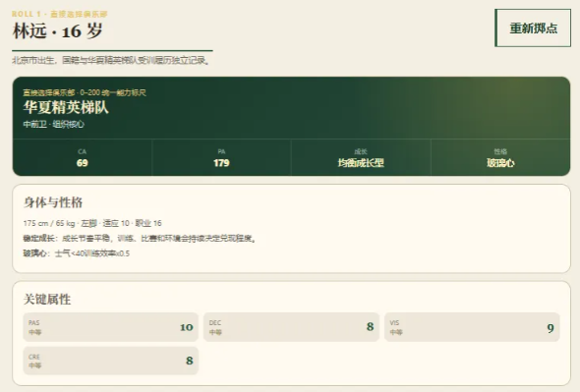Click the 北京市出生 birthplace description line
This screenshot has height=392, width=580.
(x=111, y=60)
